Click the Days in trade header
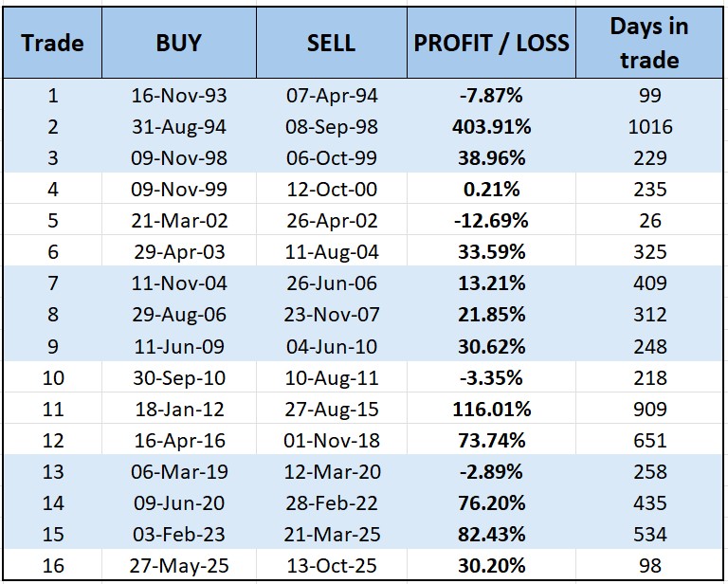Screen dimensions: 728x584 (649, 43)
